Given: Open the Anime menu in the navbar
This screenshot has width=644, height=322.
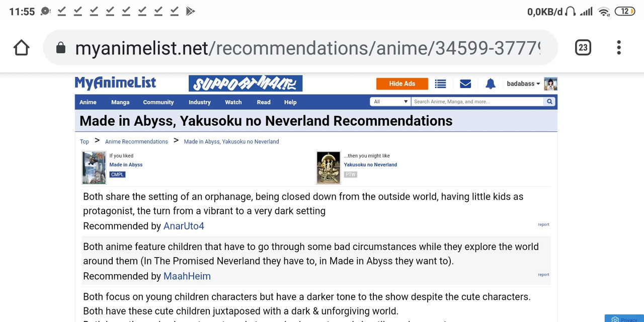Looking at the screenshot, I should point(88,102).
